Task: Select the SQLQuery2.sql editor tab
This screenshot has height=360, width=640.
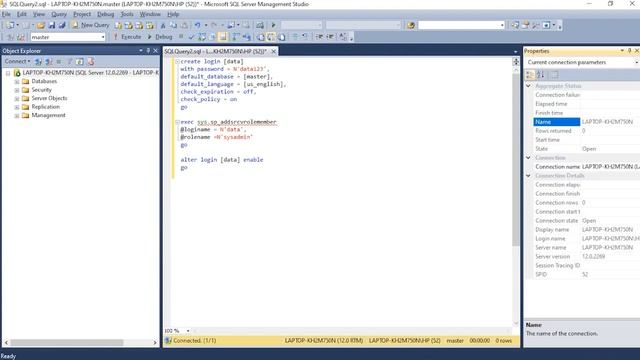Action: [216, 51]
